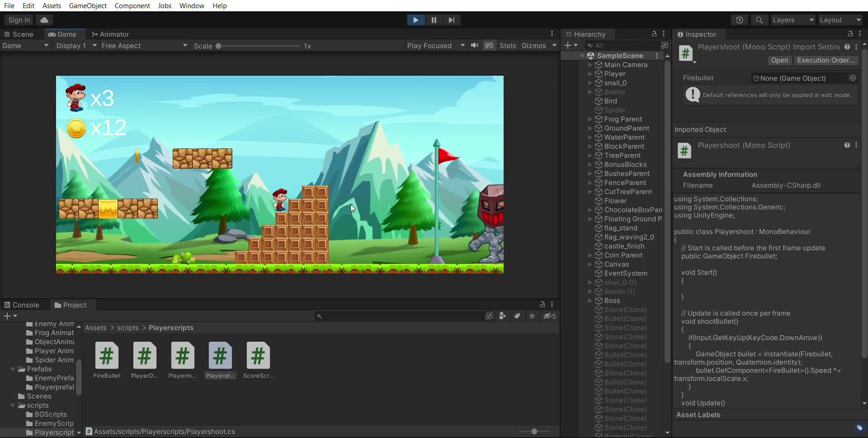Open the undo history panel

pos(740,20)
